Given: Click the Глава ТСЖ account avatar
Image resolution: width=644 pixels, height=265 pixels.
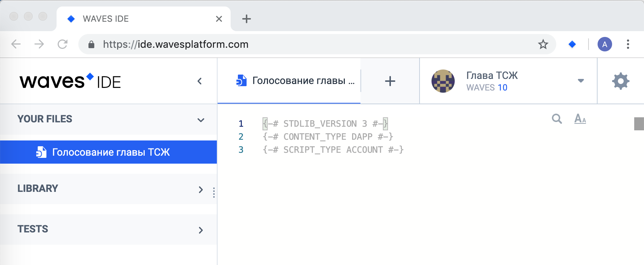Looking at the screenshot, I should [443, 81].
